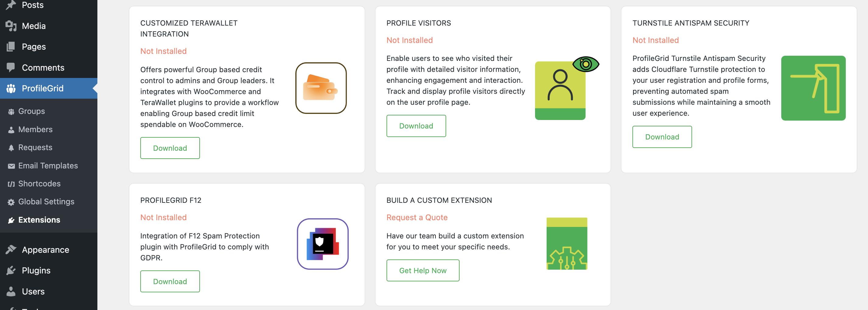Download the Turnstile Antispam Security extension
Screen dimensions: 868x310
point(662,137)
